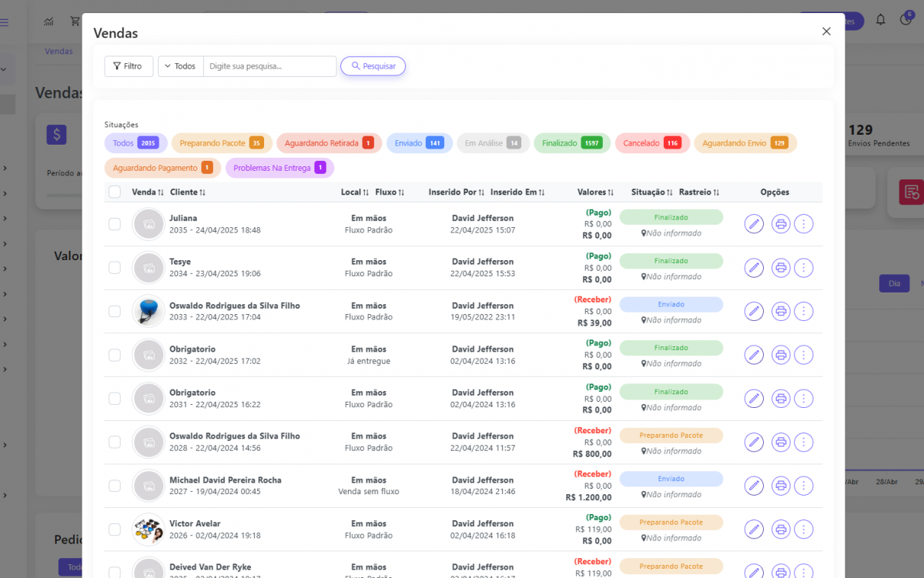Screen dimensions: 924x578
Task: Click the Cancelado red status chip
Action: pyautogui.click(x=651, y=143)
